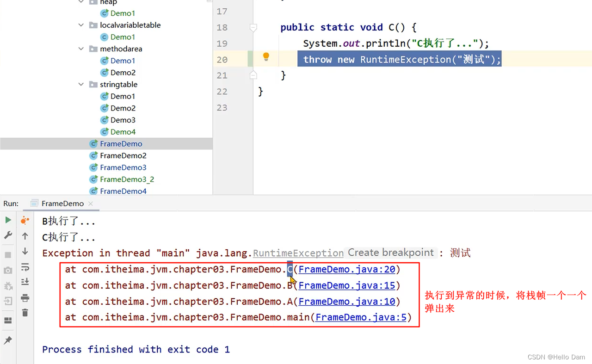Click the attach debugger bug icon
This screenshot has width=592, height=364.
click(8, 286)
